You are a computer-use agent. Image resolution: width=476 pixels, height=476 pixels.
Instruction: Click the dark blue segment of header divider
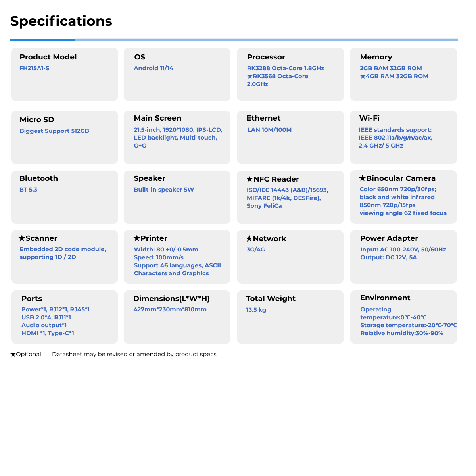coord(42,40)
